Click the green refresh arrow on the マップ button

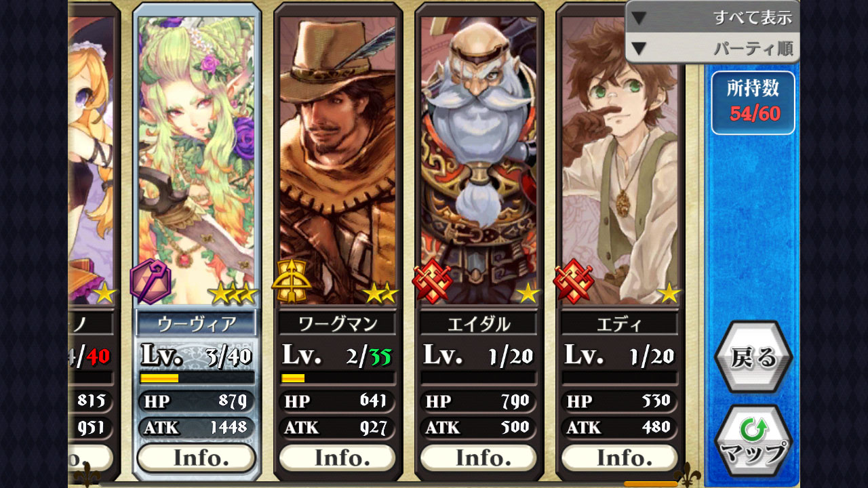(x=753, y=429)
